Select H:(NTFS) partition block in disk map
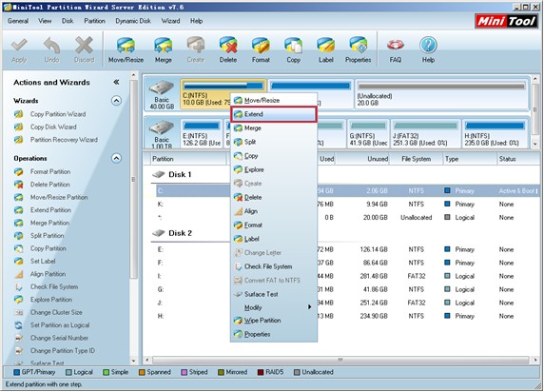 point(495,133)
